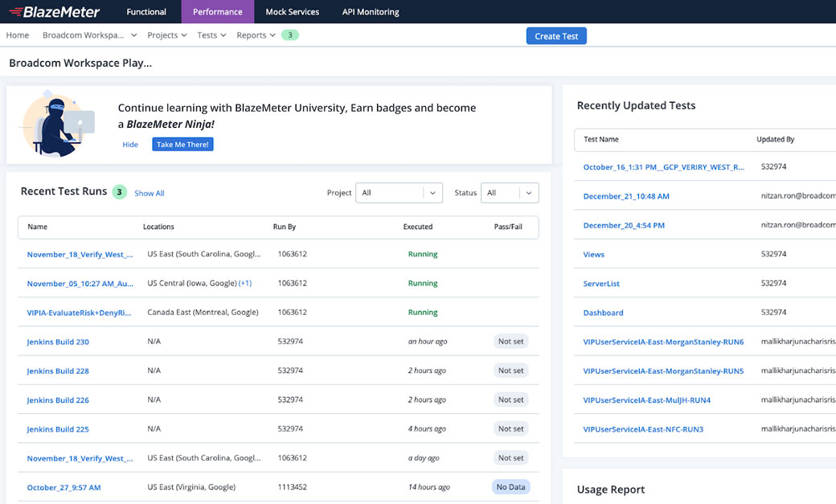The image size is (836, 504).
Task: Click the Take Me There! button
Action: tap(182, 144)
